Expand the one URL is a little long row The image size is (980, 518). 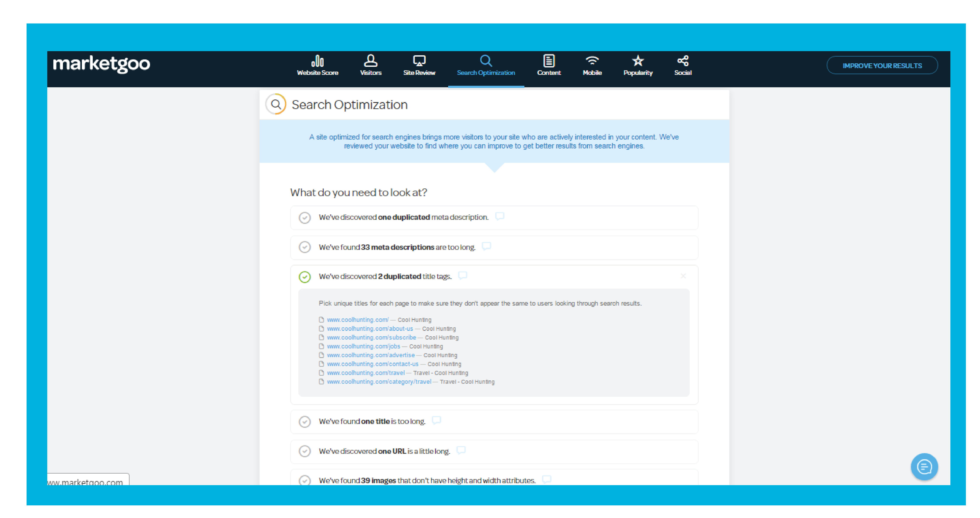coord(494,451)
